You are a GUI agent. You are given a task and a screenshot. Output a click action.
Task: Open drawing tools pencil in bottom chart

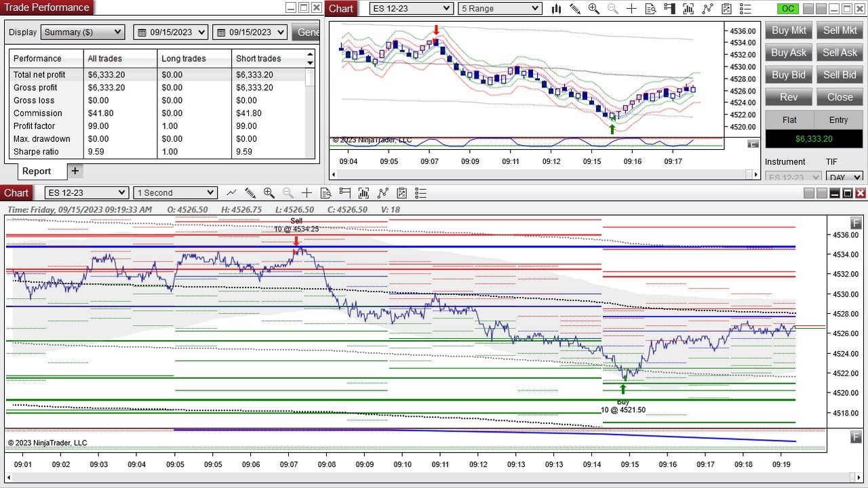pyautogui.click(x=250, y=193)
